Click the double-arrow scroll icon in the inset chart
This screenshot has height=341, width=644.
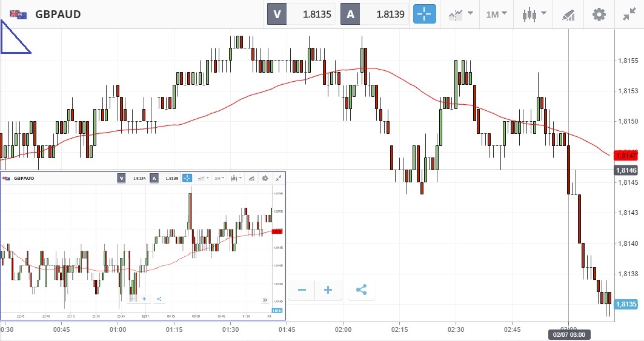click(265, 300)
